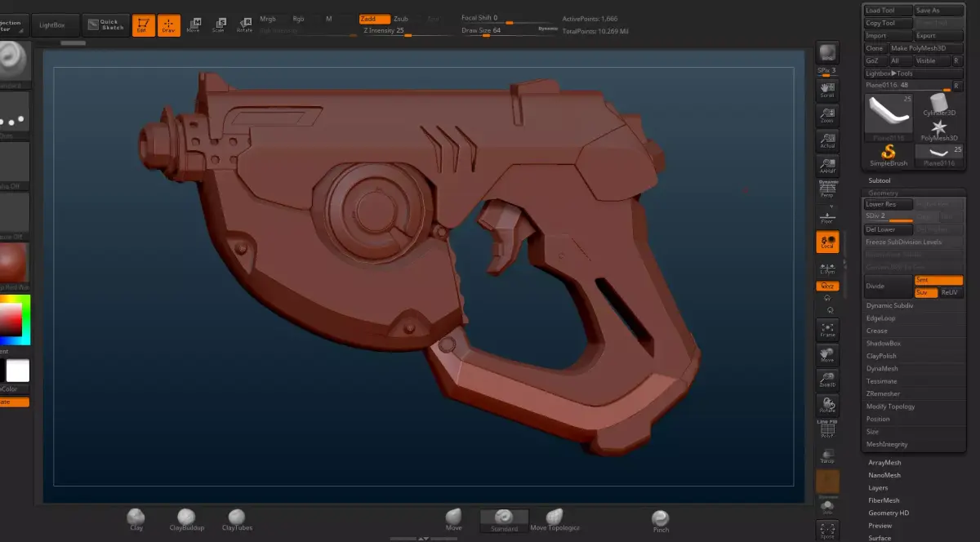Click the Move view icon in right shelf

click(x=827, y=355)
